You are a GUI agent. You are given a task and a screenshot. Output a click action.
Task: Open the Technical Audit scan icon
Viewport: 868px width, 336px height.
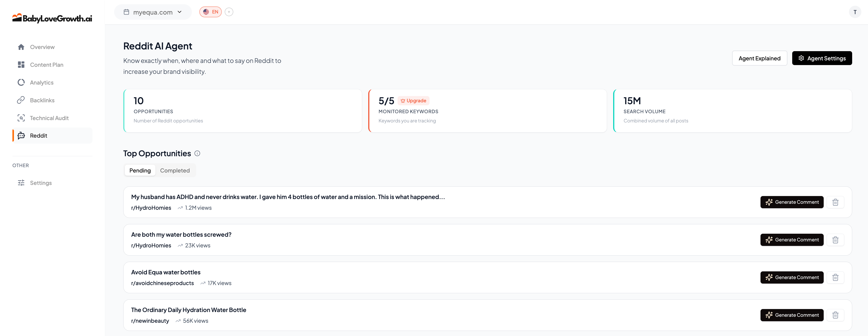point(21,118)
